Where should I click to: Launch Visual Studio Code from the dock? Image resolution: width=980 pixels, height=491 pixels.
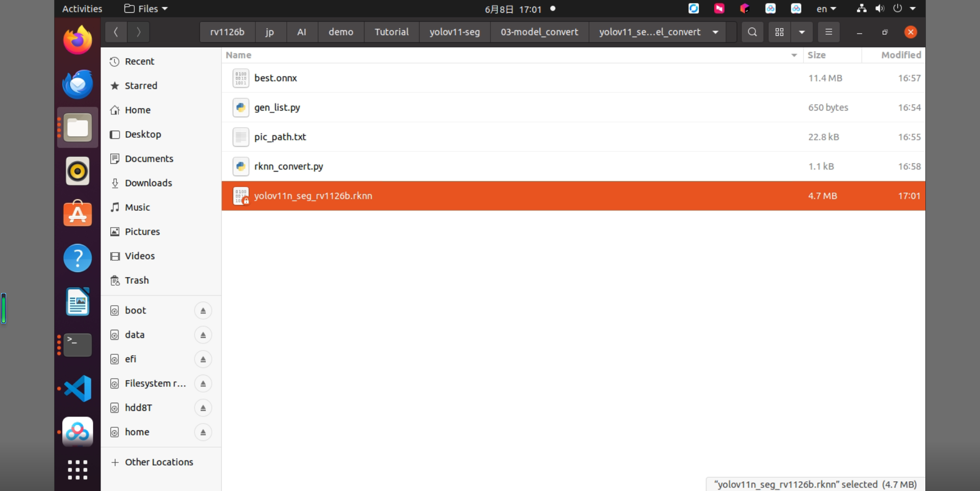pos(78,389)
